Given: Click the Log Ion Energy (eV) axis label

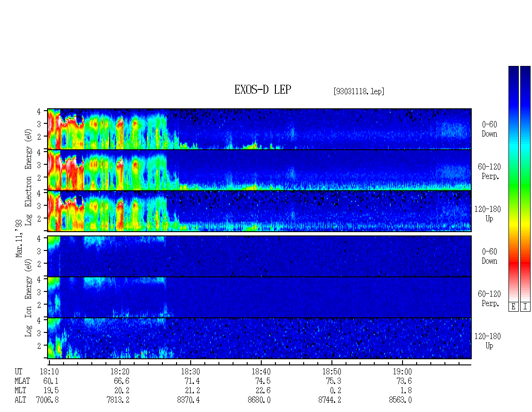Looking at the screenshot, I should [x=28, y=298].
